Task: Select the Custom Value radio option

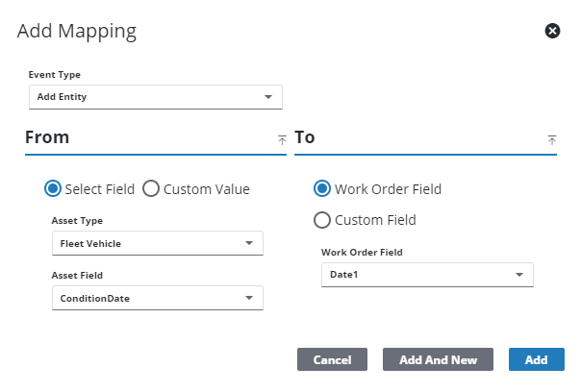Action: 151,189
